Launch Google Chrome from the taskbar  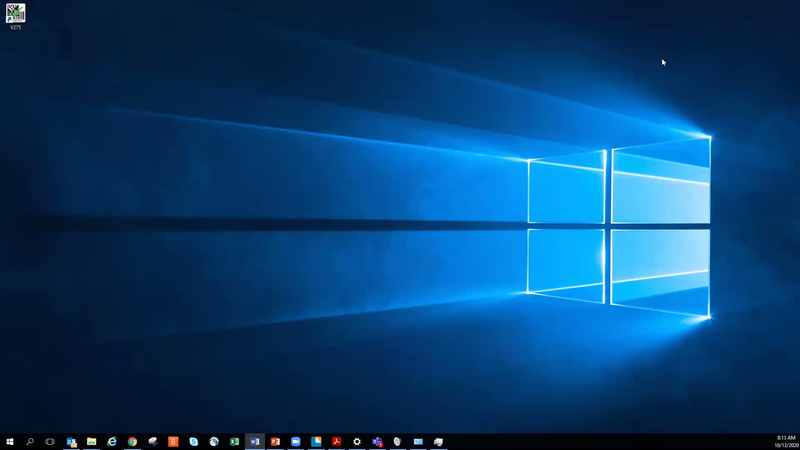click(132, 442)
